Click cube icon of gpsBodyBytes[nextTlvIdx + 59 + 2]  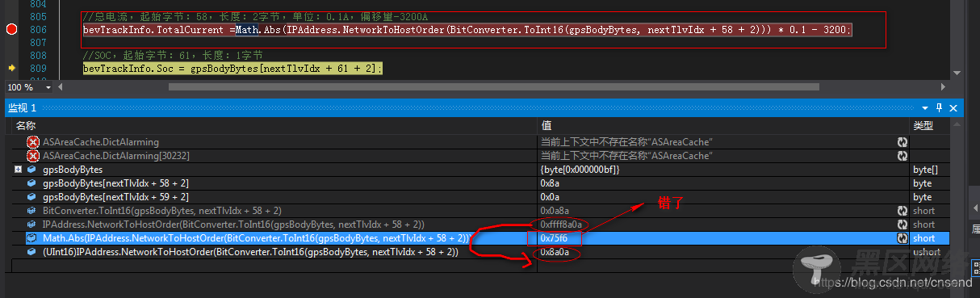(31, 197)
